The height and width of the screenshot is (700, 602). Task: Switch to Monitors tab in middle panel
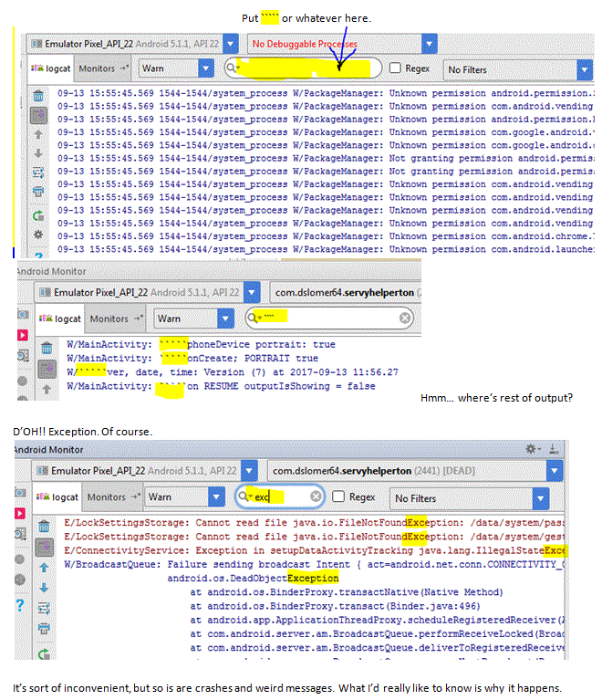point(115,319)
